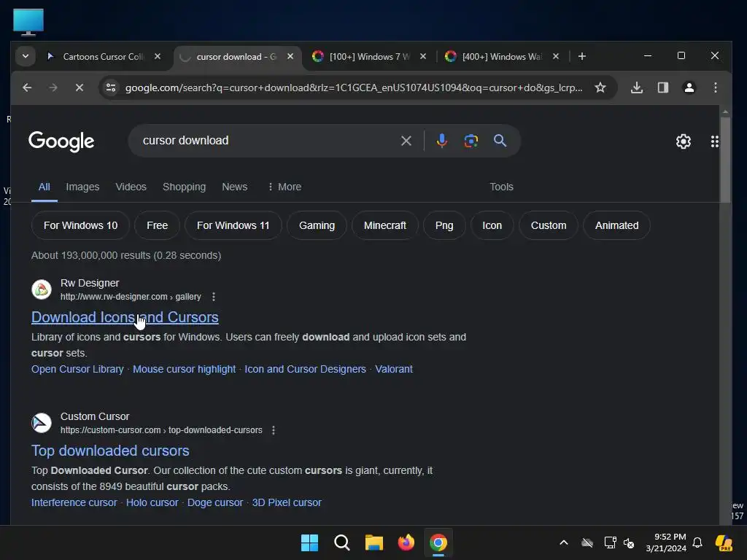Submit search with magnifier icon
This screenshot has height=560, width=747.
500,141
